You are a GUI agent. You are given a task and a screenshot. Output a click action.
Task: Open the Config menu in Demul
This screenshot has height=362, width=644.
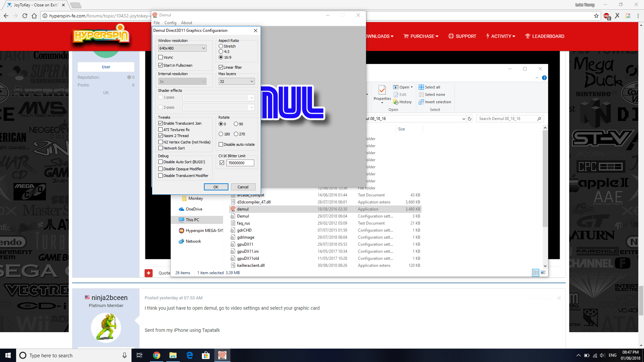(x=170, y=23)
